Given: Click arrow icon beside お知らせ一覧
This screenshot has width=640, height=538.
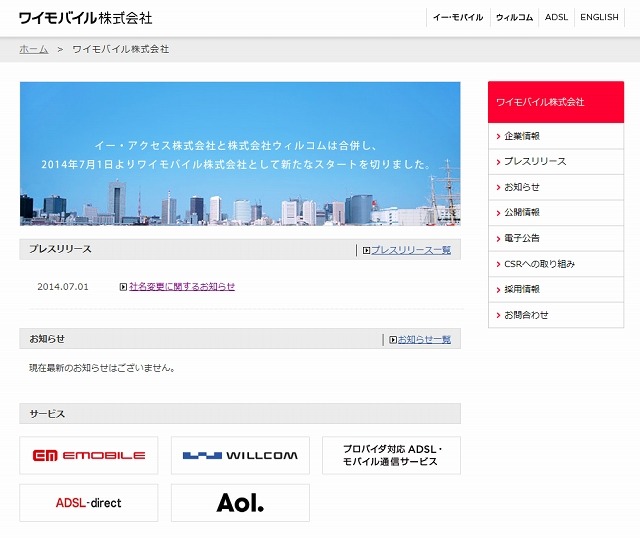Looking at the screenshot, I should (393, 340).
